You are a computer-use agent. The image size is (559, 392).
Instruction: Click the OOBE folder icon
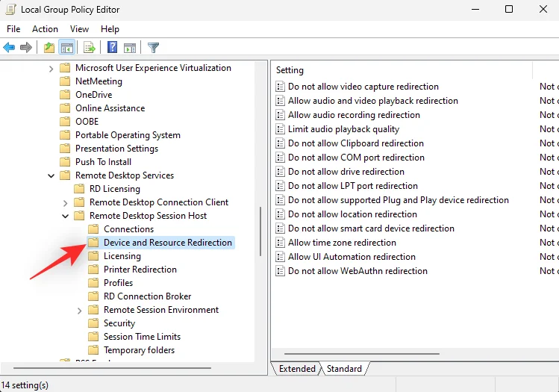tap(65, 122)
